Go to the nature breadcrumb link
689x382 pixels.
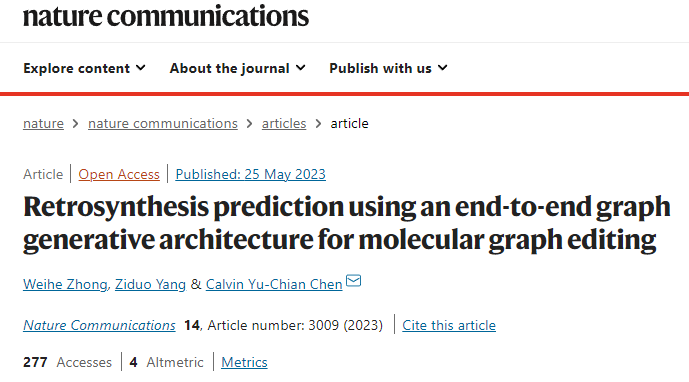click(44, 124)
